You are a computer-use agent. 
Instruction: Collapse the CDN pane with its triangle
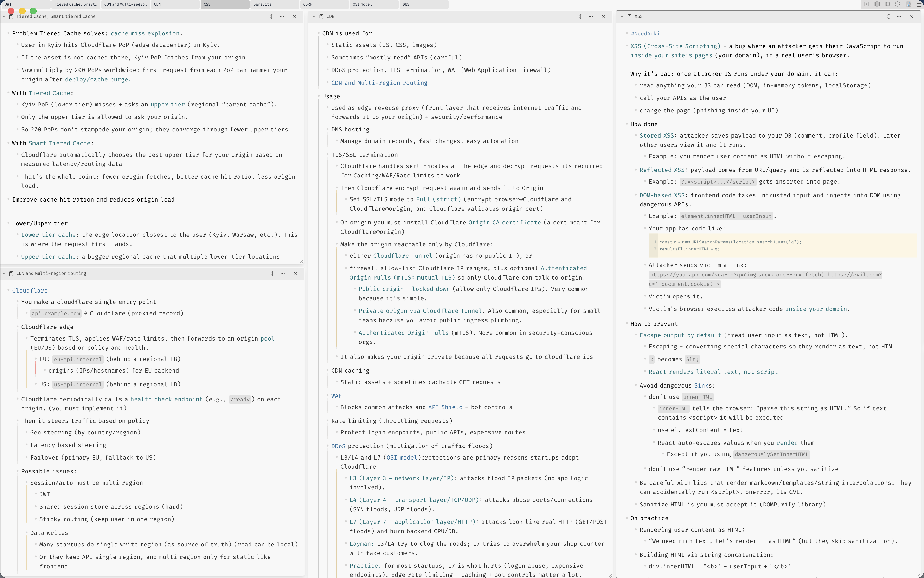[314, 16]
